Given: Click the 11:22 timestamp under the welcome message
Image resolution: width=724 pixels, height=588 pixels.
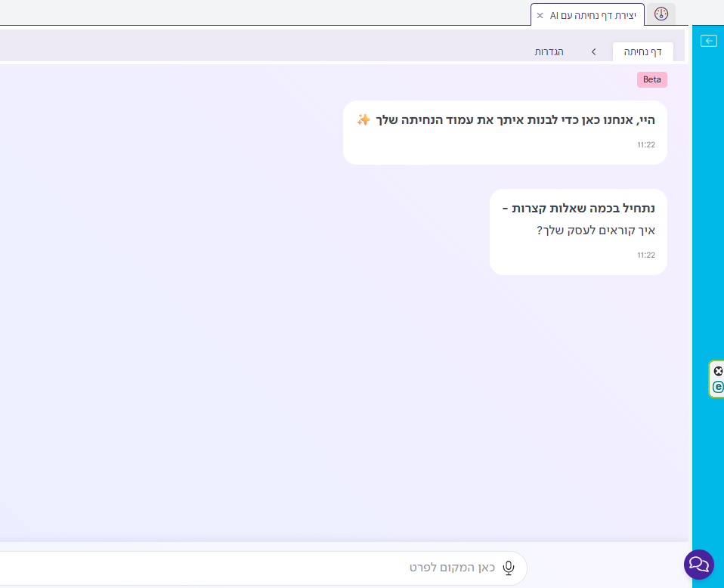Looking at the screenshot, I should [x=645, y=144].
